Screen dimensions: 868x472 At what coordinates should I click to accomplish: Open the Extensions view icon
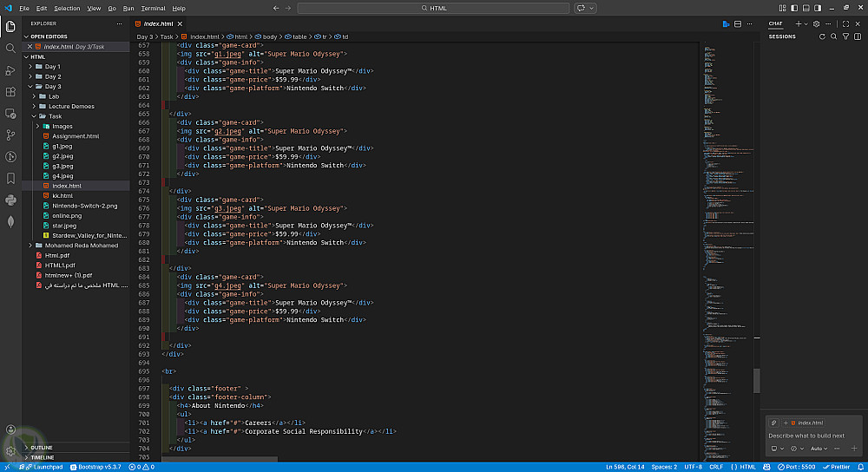point(10,92)
